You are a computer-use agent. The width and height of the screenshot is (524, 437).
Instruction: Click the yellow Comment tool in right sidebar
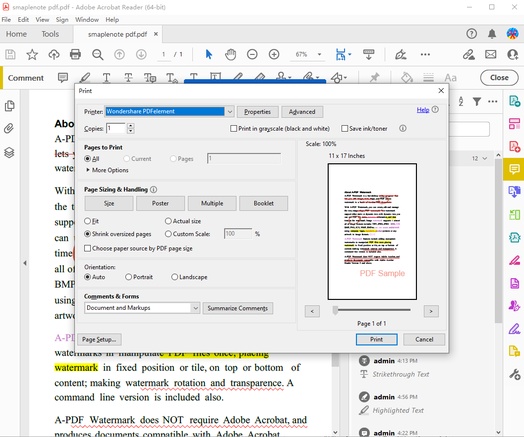pos(514,169)
